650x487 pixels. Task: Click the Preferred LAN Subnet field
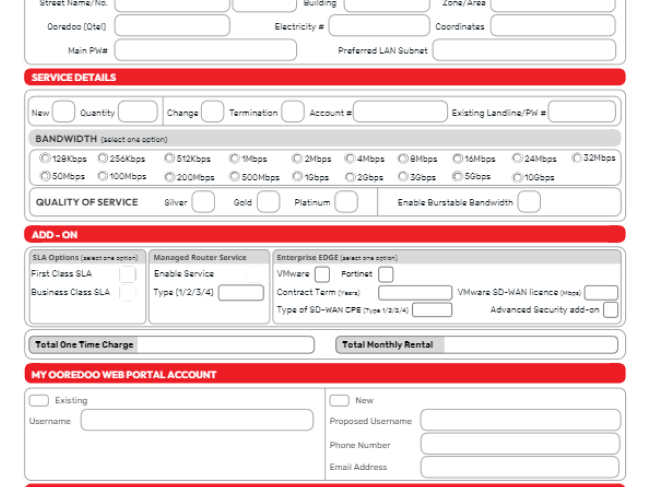pyautogui.click(x=524, y=50)
